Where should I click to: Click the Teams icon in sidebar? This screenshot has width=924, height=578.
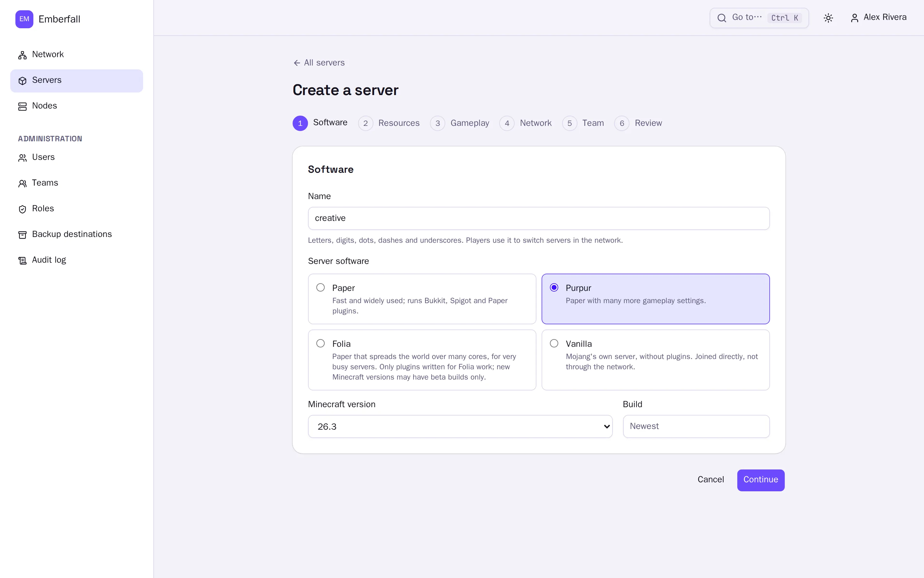coord(22,183)
